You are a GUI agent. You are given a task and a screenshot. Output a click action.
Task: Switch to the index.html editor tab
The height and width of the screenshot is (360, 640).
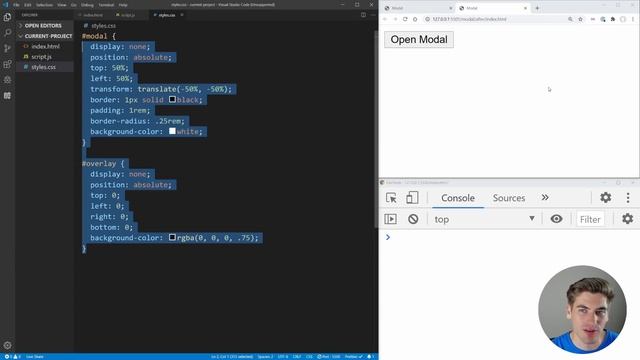tap(93, 15)
